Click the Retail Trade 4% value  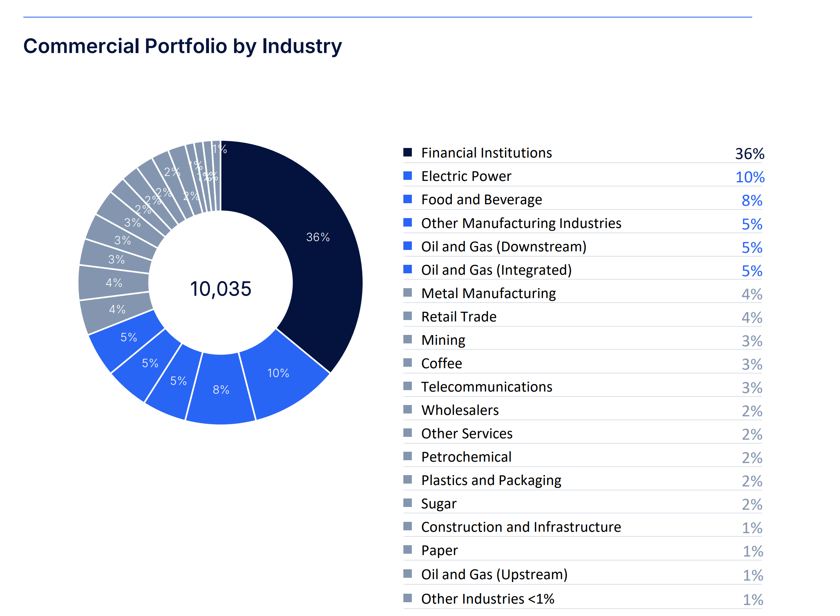(x=751, y=317)
